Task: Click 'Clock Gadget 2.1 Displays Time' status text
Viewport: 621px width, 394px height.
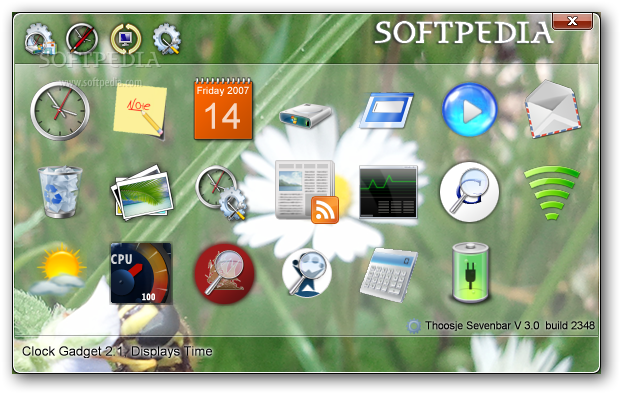Action: click(117, 351)
